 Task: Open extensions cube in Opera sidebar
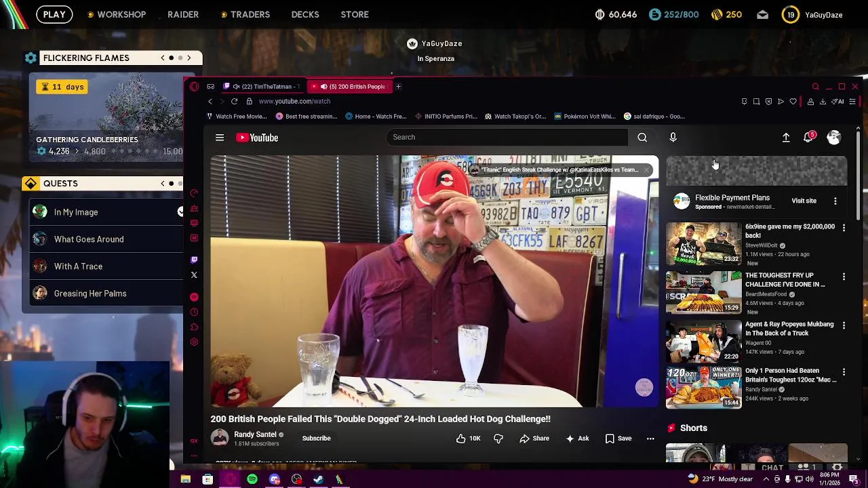[x=194, y=327]
